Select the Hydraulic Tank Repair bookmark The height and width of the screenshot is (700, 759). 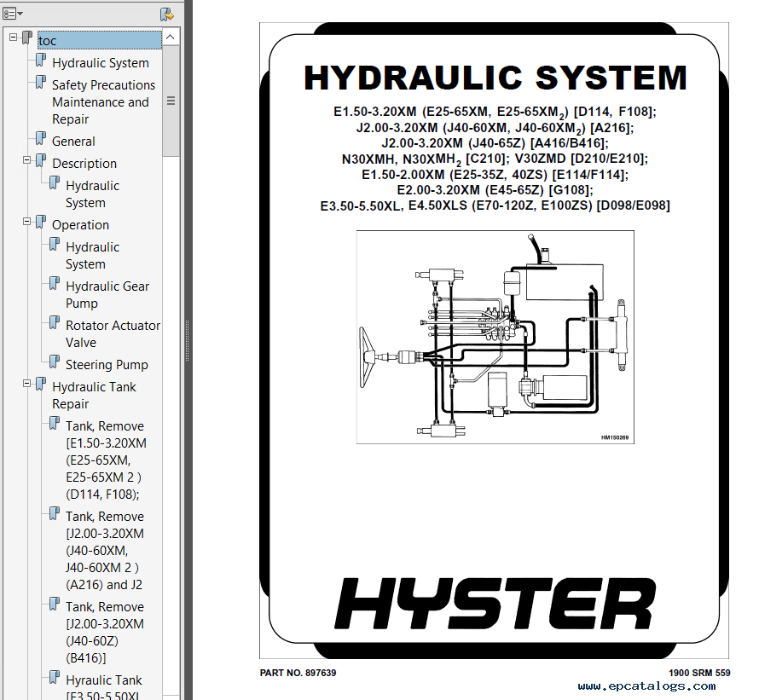pyautogui.click(x=94, y=396)
